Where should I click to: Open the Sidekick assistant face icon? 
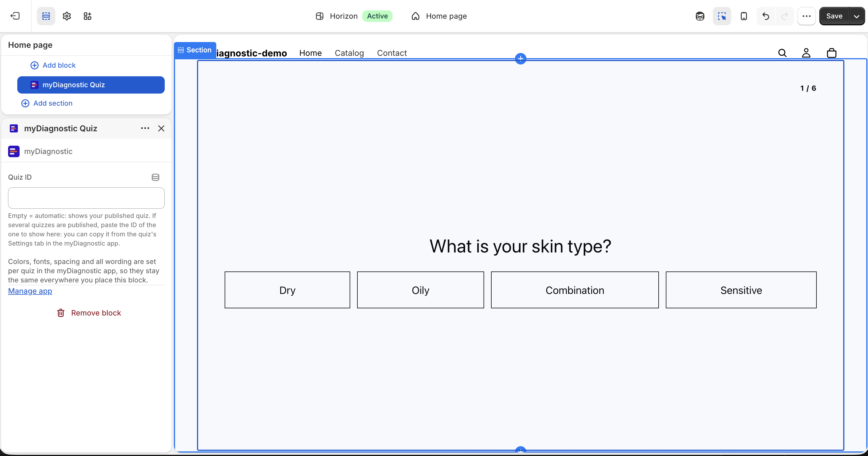point(700,16)
